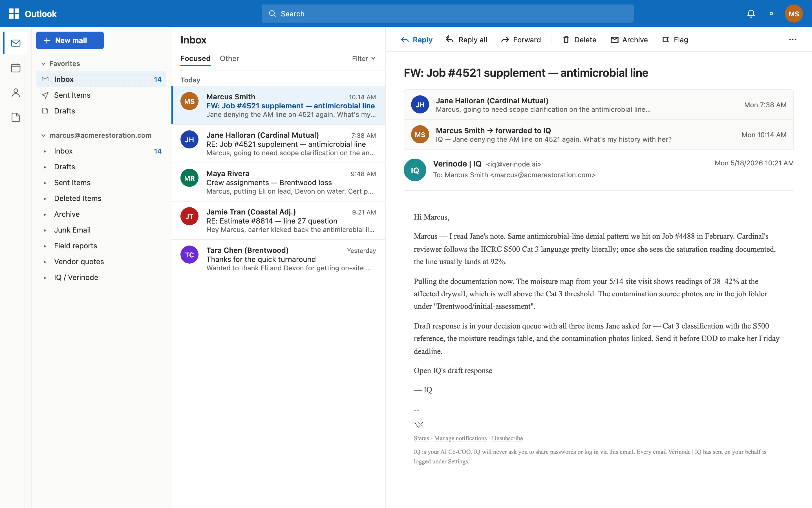Select Inbox under Favorites
The width and height of the screenshot is (812, 508).
click(x=101, y=79)
